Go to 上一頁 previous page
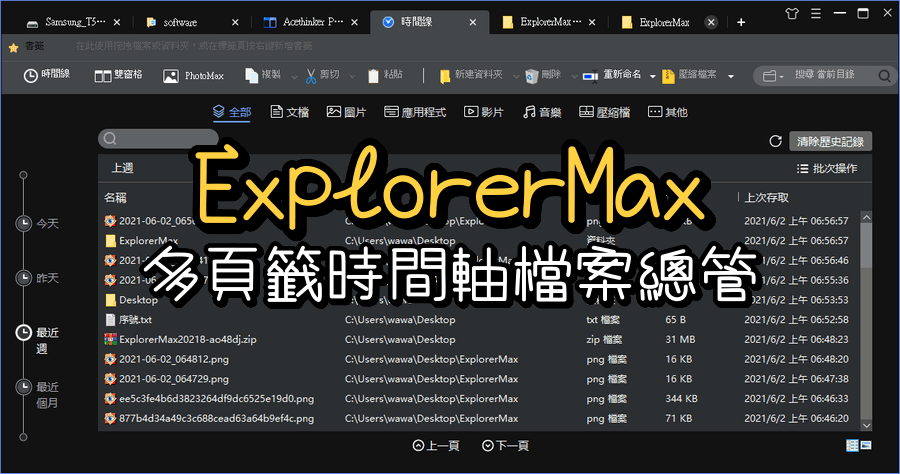 tap(436, 445)
